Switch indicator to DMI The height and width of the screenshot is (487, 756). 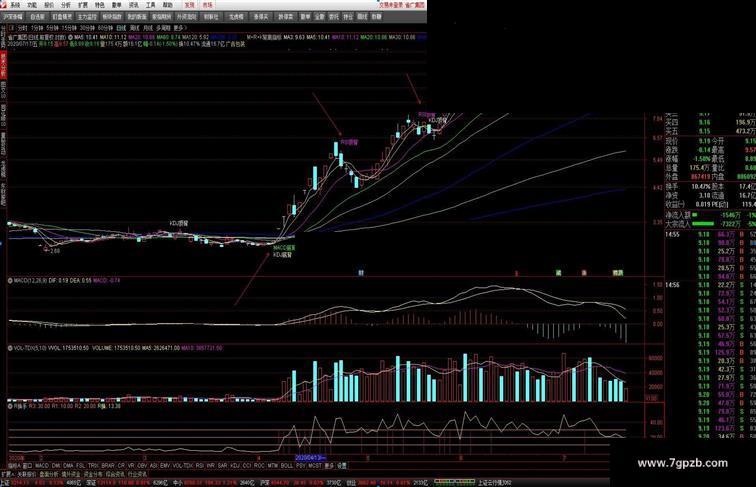(x=56, y=466)
